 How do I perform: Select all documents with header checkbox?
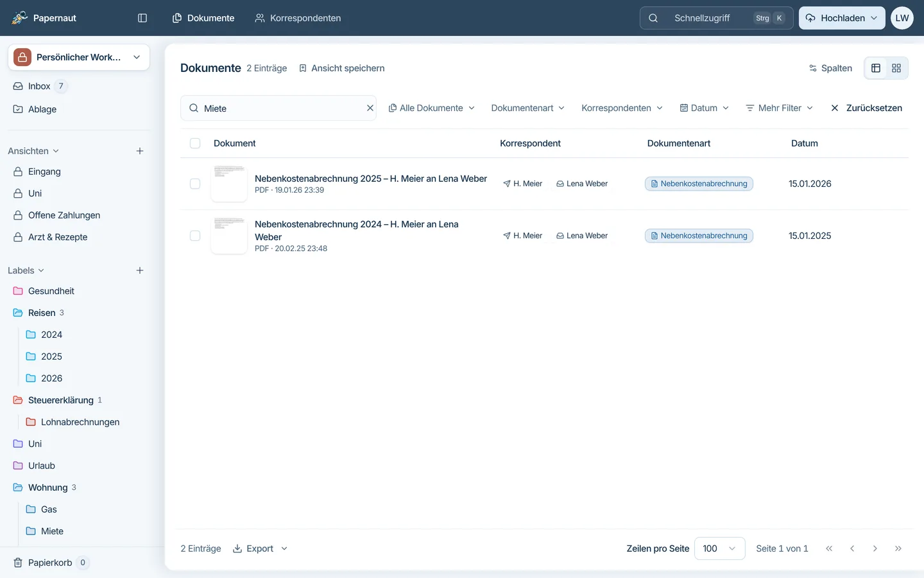[195, 143]
